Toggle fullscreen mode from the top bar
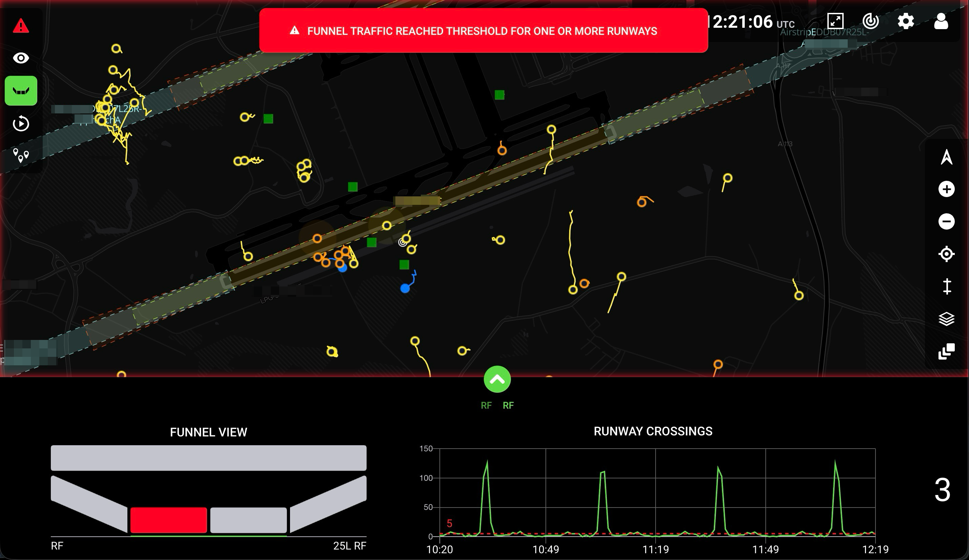 835,22
